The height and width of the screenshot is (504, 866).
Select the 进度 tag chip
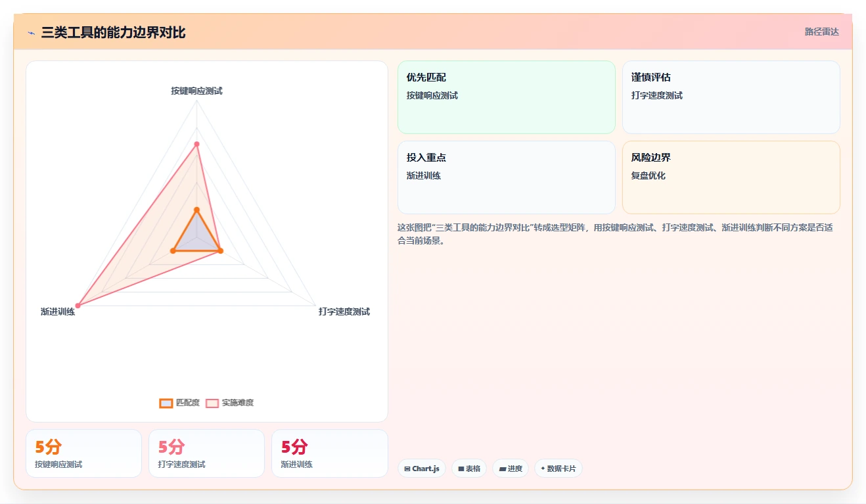point(511,469)
